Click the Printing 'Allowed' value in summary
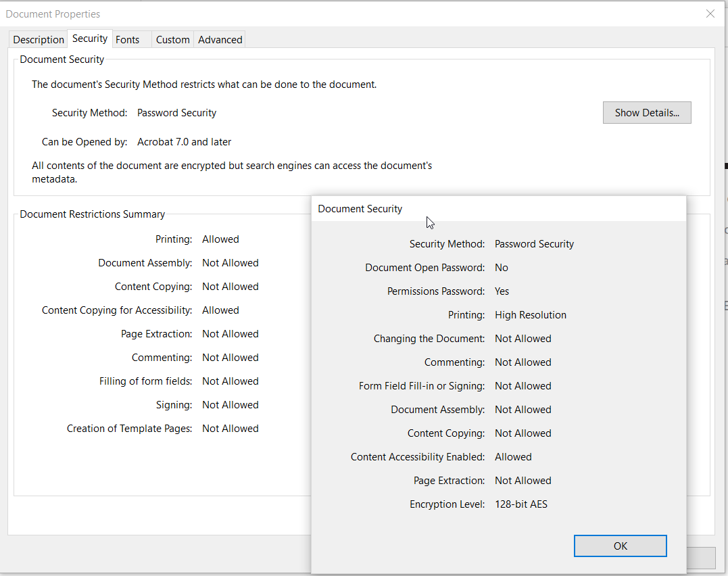This screenshot has height=576, width=728. click(x=220, y=239)
